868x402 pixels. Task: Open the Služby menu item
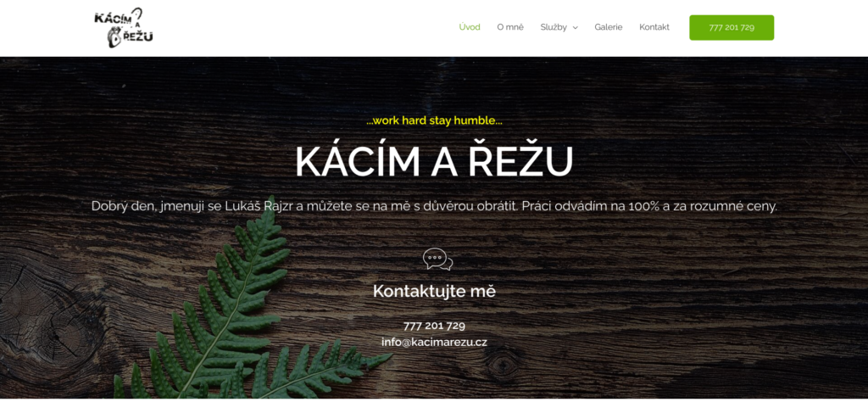[554, 27]
